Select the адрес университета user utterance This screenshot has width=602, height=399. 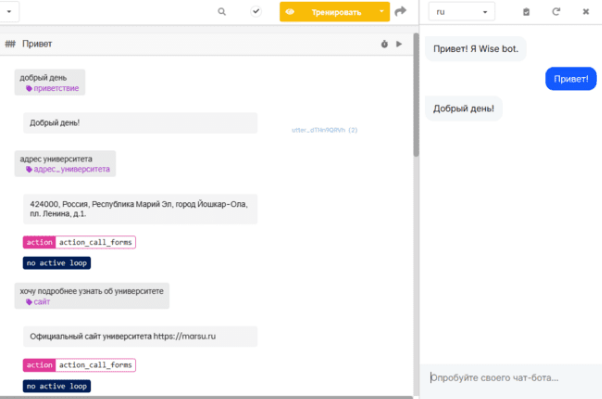(65, 164)
